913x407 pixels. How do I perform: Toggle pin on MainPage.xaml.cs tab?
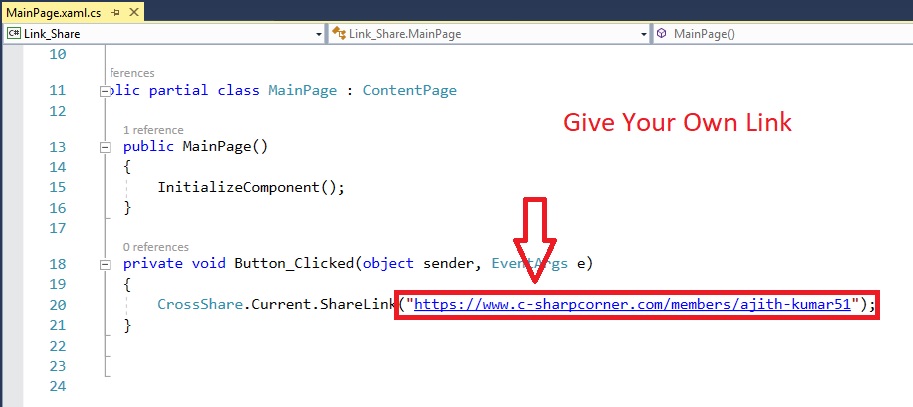[x=116, y=12]
